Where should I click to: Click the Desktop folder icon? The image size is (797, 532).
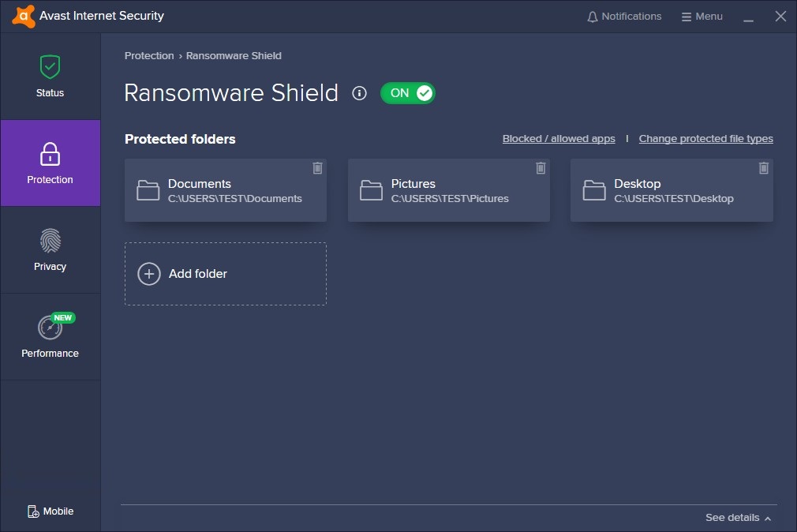click(594, 190)
